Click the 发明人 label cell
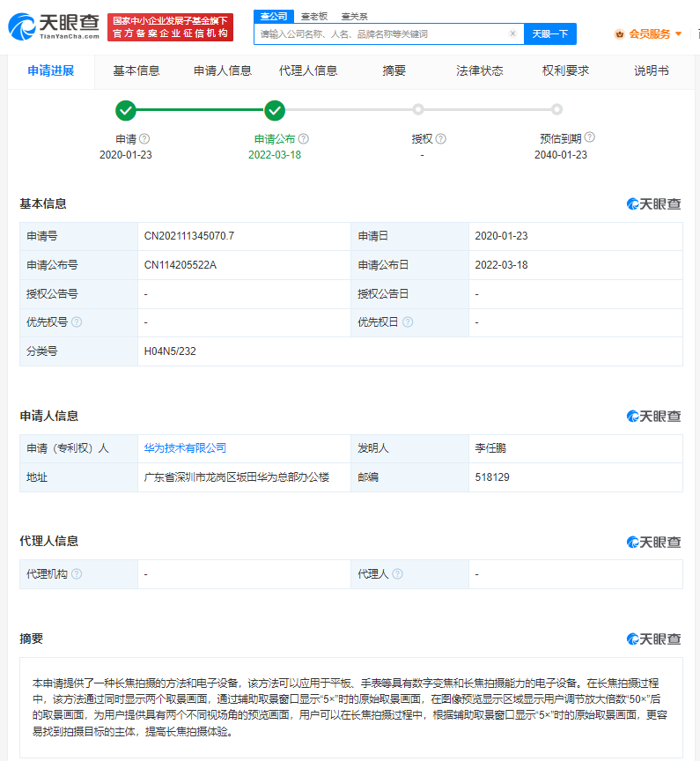Screen dimensions: 700x761 click(410, 448)
